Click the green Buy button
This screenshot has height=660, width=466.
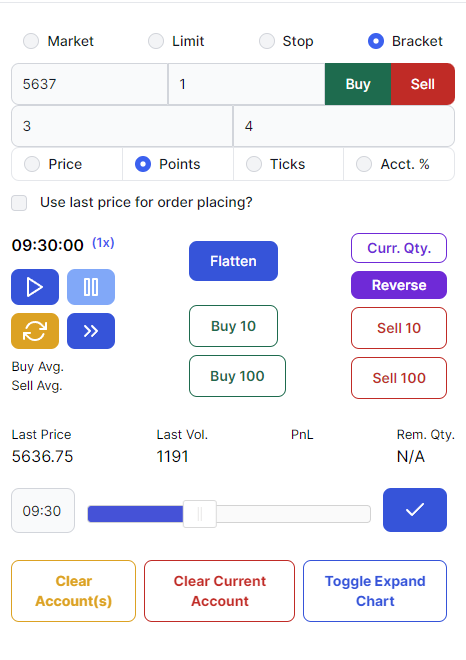pos(358,84)
